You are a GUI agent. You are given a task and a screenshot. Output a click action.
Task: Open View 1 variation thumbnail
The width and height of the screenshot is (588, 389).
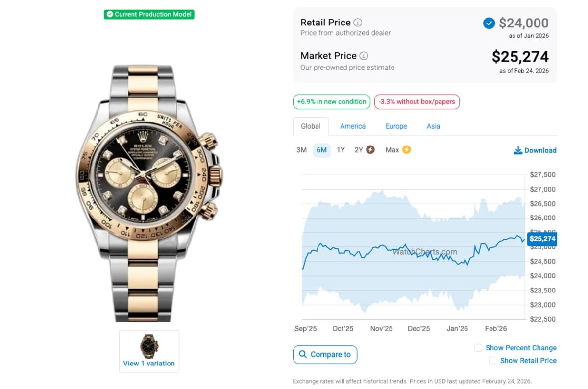pyautogui.click(x=149, y=351)
